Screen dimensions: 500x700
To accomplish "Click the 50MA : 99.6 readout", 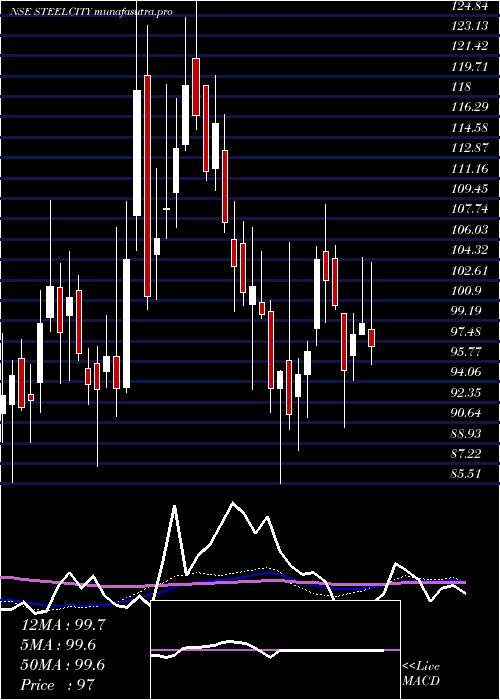I will point(63,665).
